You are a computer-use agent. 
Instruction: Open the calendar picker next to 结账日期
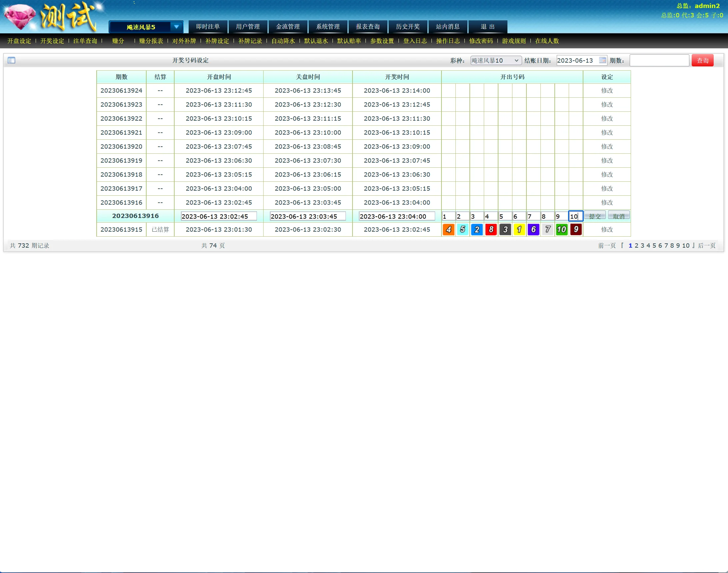(x=602, y=60)
